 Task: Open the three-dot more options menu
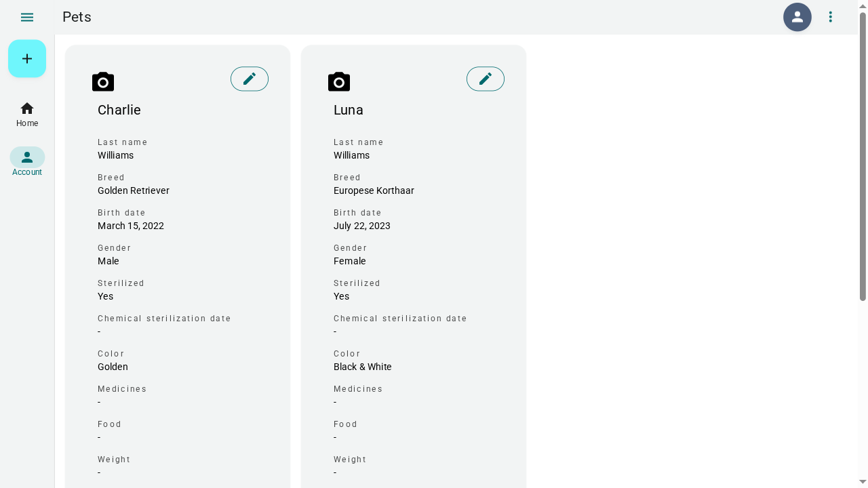pos(831,17)
